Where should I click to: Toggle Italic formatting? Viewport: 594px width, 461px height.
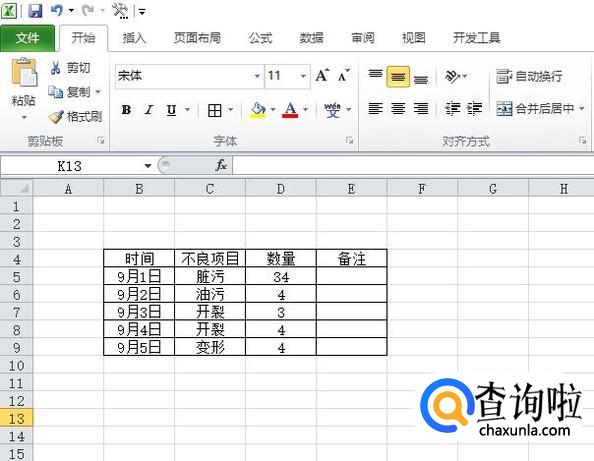(149, 110)
